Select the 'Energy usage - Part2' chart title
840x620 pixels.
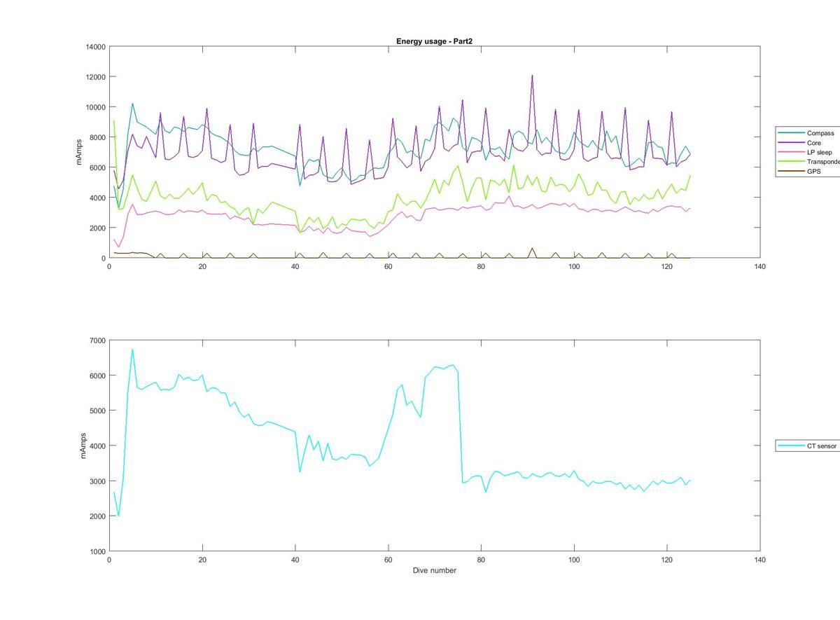coord(434,41)
